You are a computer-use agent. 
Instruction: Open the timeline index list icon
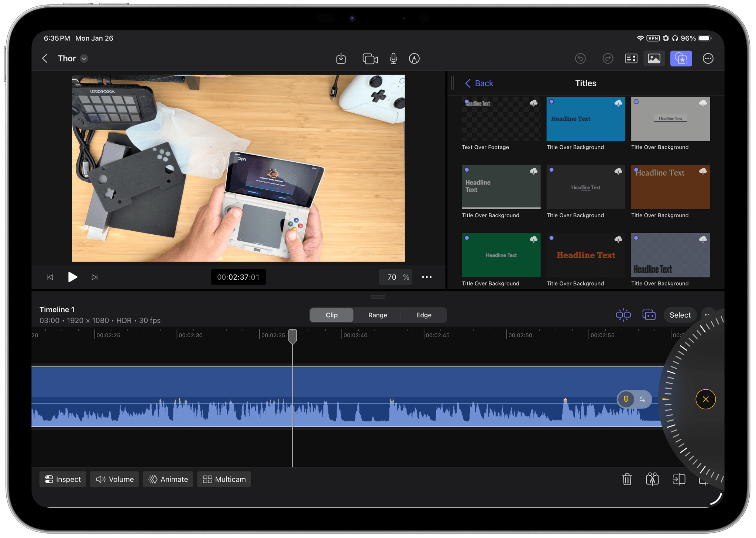[x=631, y=58]
